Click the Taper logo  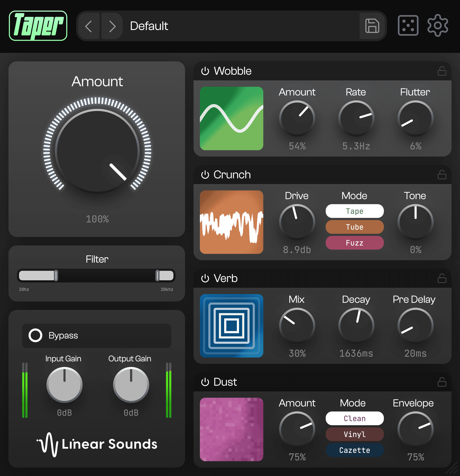pos(38,25)
